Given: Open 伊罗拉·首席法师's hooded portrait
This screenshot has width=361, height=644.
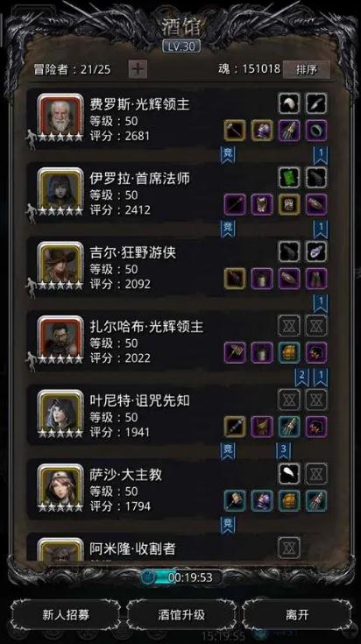Looking at the screenshot, I should coord(60,190).
